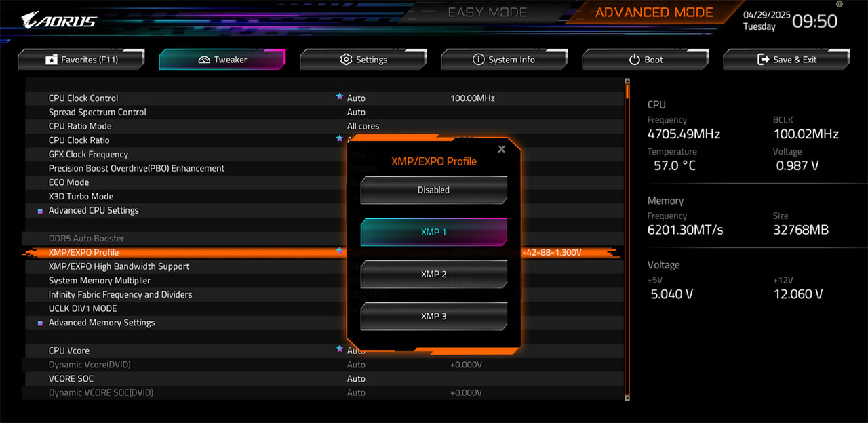Image resolution: width=868 pixels, height=423 pixels.
Task: Click the power icon on Boot tab
Action: tap(634, 60)
